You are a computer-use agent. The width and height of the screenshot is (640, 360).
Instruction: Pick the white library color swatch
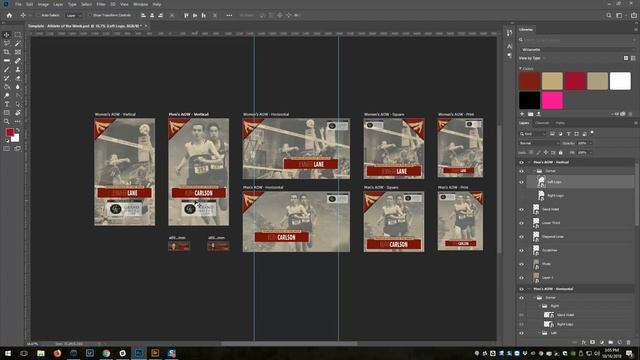pyautogui.click(x=620, y=81)
